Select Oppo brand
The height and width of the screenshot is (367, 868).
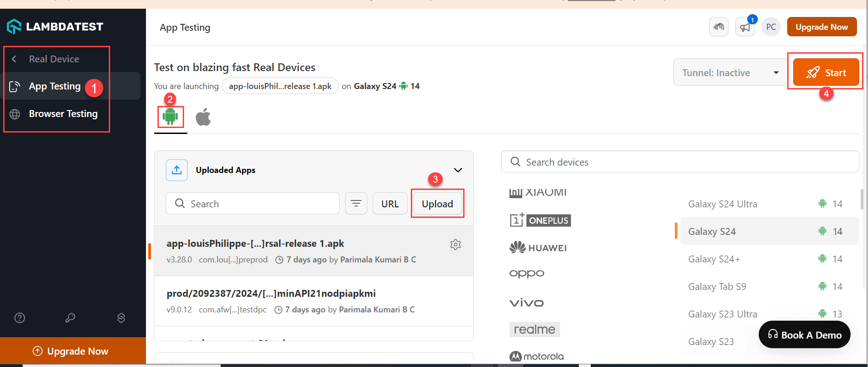pyautogui.click(x=527, y=273)
